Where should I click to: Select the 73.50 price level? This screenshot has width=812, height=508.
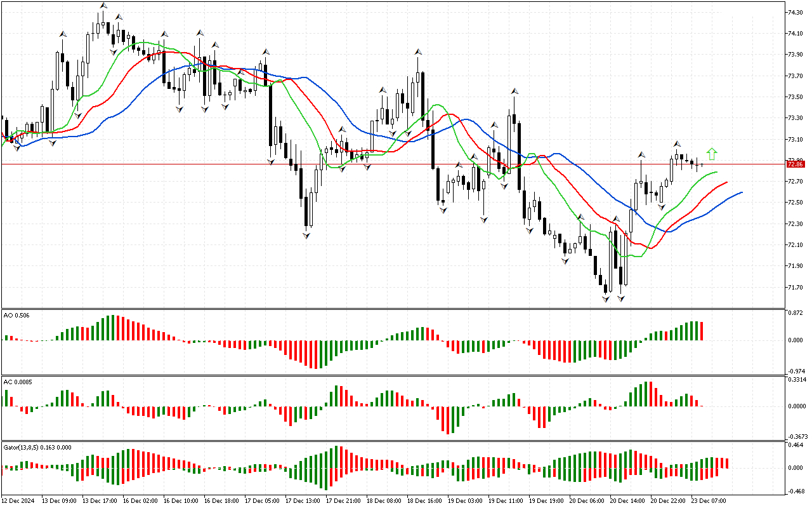point(796,97)
